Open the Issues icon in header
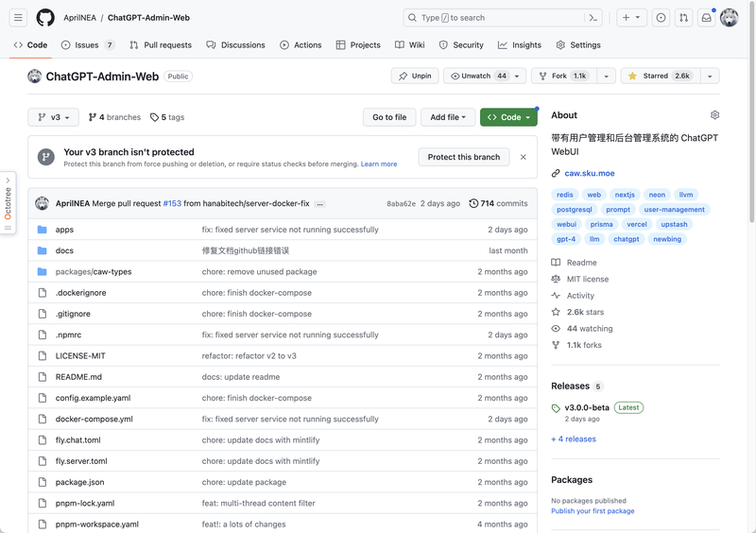Screen dimensions: 756x533 pyautogui.click(x=661, y=18)
